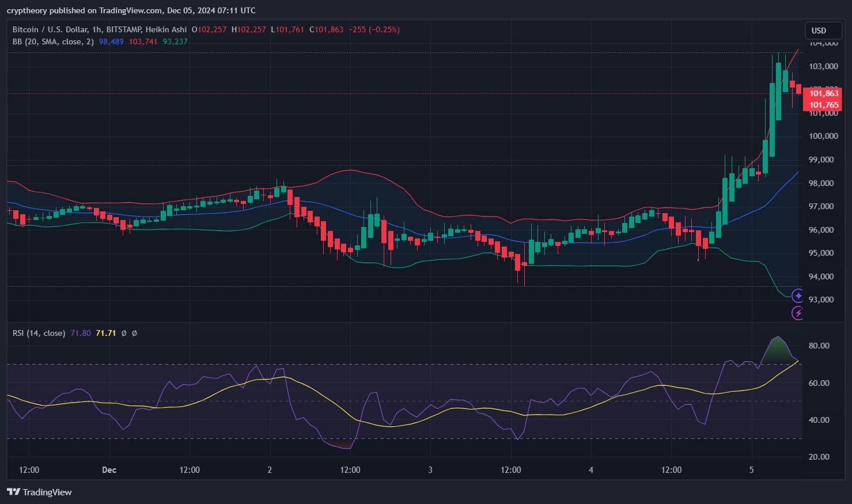Click the open value O102,257
852x504 pixels.
pos(209,29)
